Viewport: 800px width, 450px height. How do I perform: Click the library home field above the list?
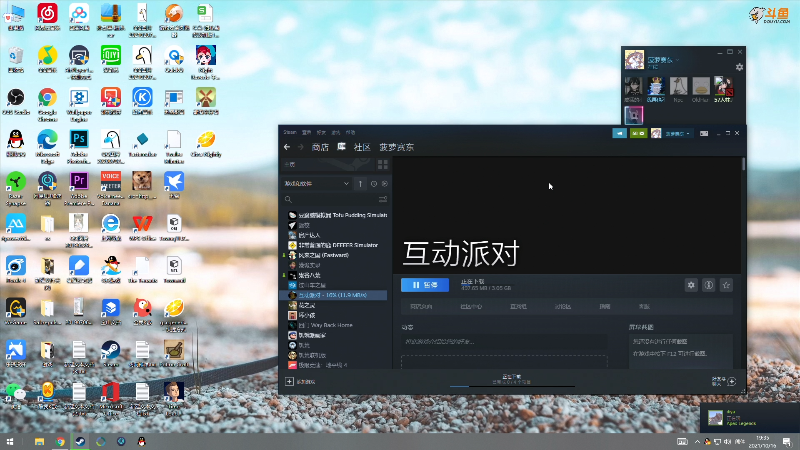(x=328, y=164)
